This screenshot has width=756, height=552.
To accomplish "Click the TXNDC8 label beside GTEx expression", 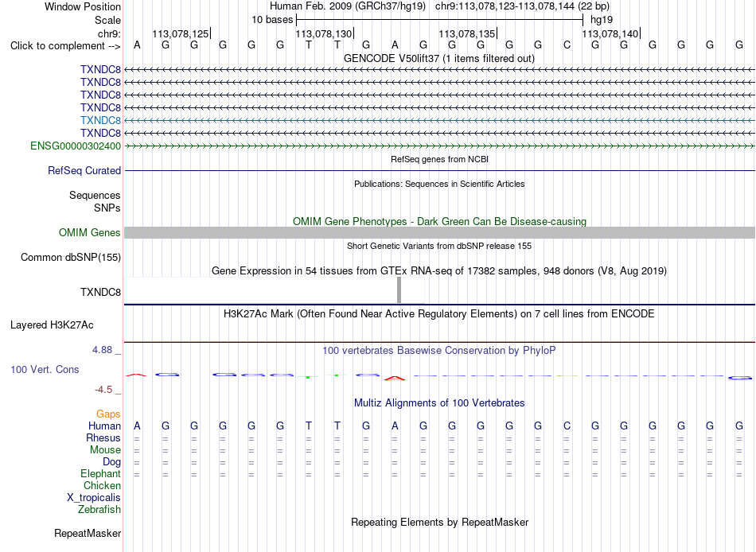I will point(100,292).
